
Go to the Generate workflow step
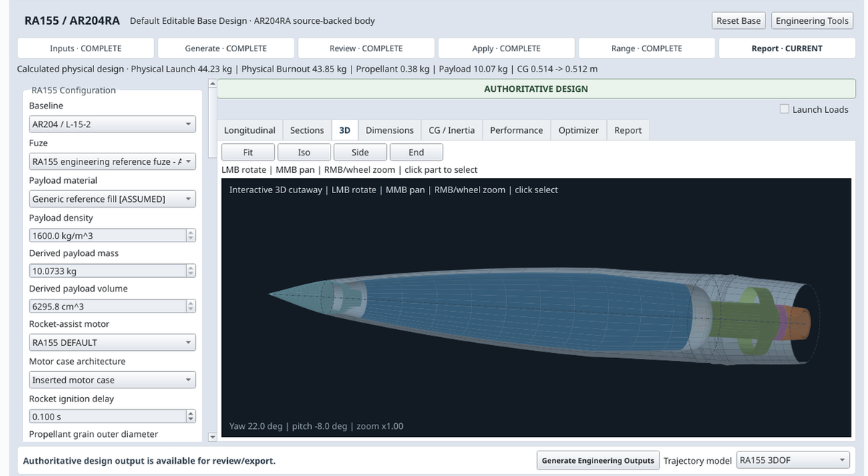click(x=226, y=48)
